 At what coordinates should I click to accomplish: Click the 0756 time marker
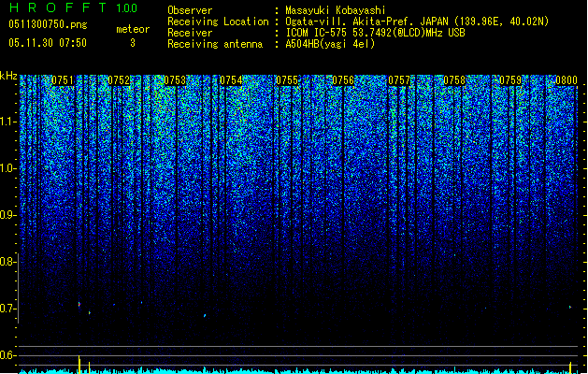[343, 80]
